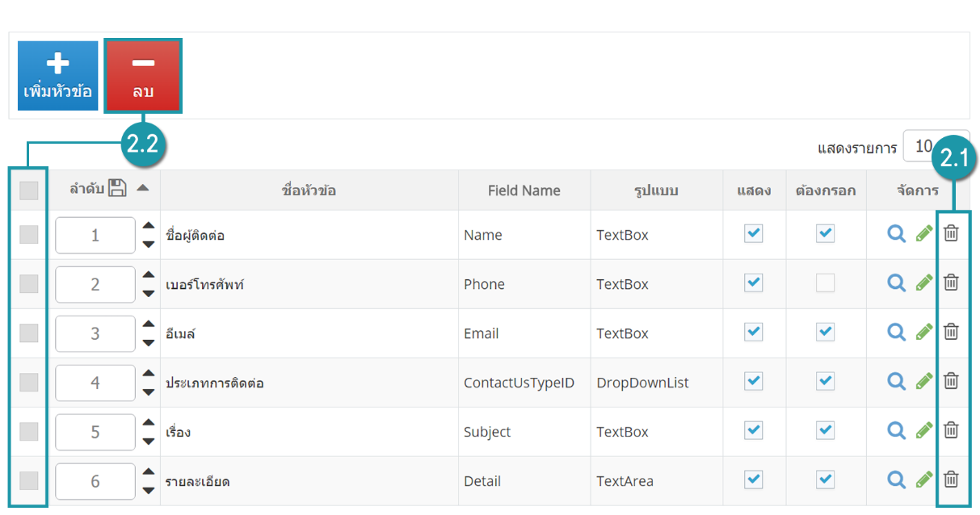The height and width of the screenshot is (515, 980).
Task: Click the ชื่อหัวข้อ column header
Action: click(309, 191)
